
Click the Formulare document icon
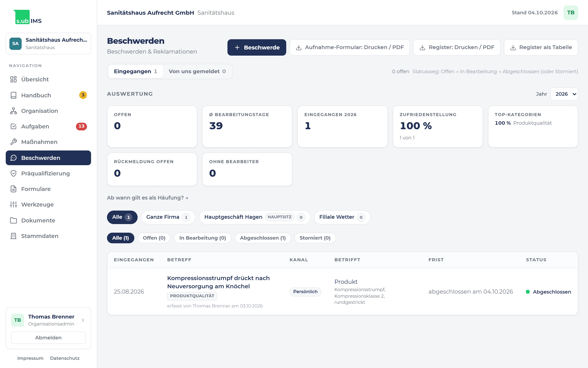(x=13, y=189)
